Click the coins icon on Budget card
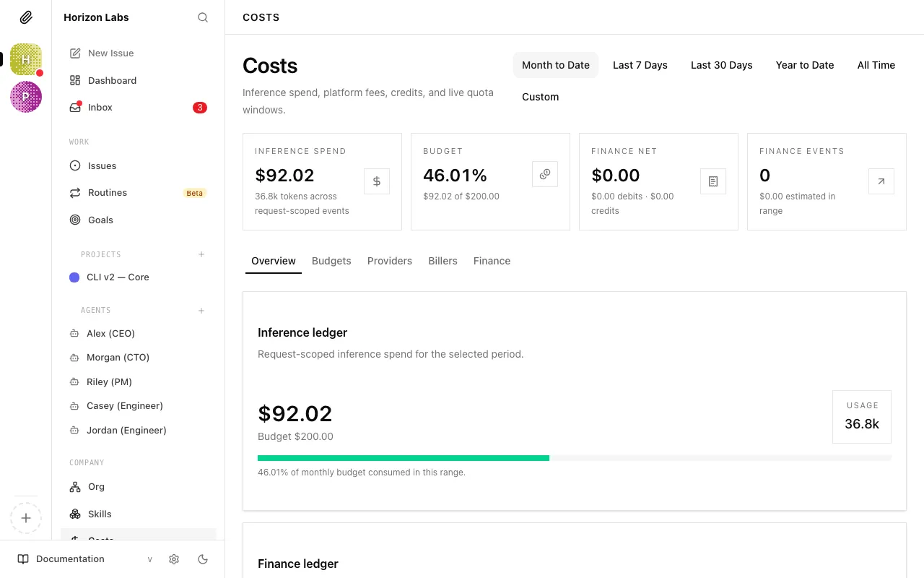 [545, 174]
